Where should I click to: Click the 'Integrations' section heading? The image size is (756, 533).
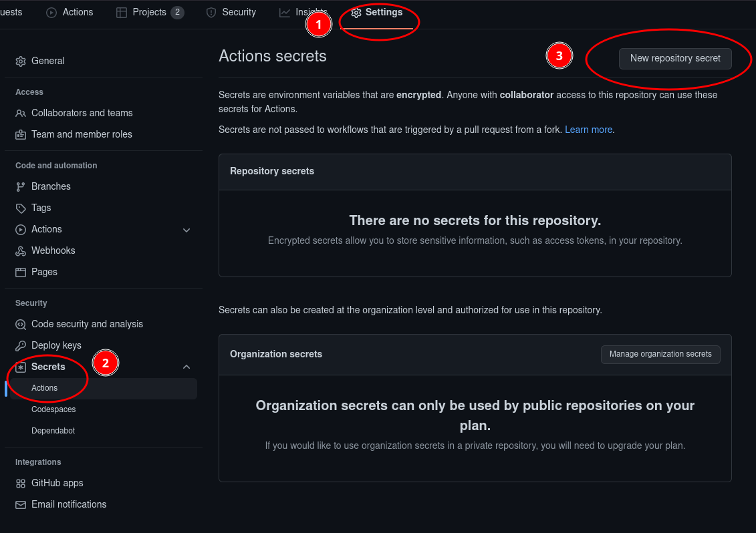coord(38,462)
